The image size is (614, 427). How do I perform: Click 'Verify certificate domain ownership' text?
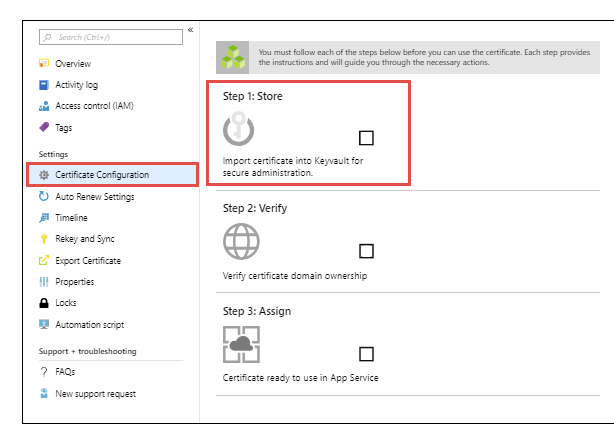click(295, 276)
